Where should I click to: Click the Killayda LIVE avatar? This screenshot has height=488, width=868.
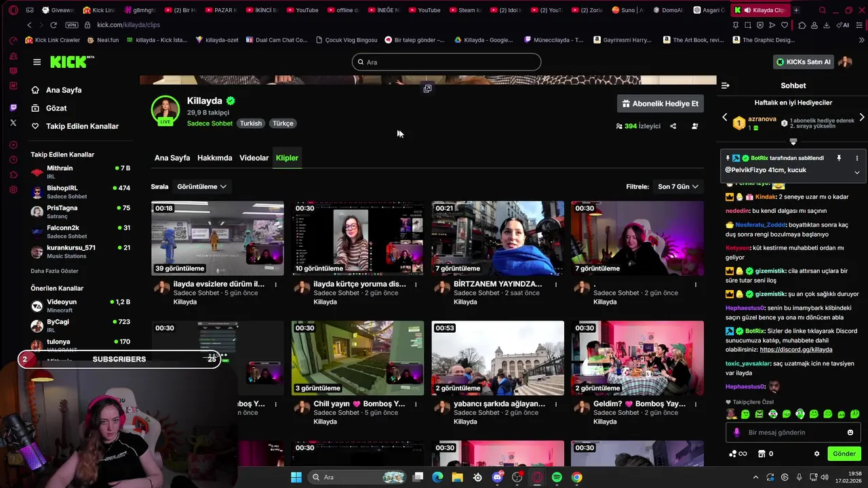tap(165, 111)
